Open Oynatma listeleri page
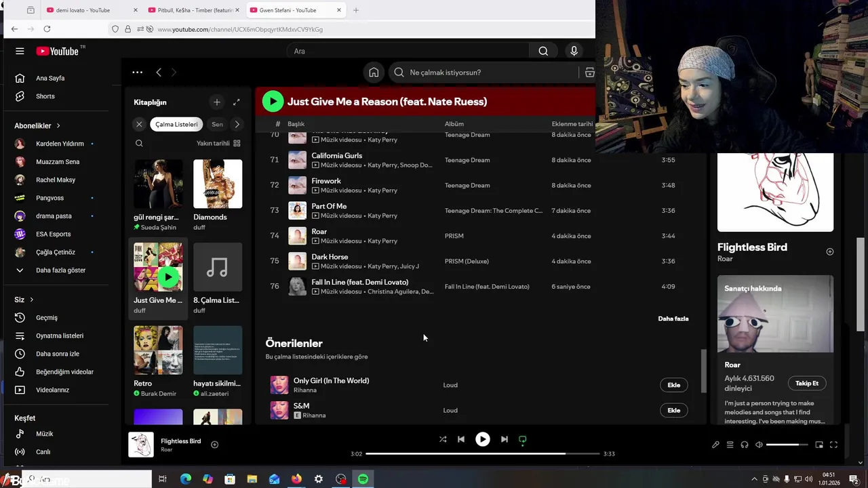The height and width of the screenshot is (488, 868). click(61, 335)
